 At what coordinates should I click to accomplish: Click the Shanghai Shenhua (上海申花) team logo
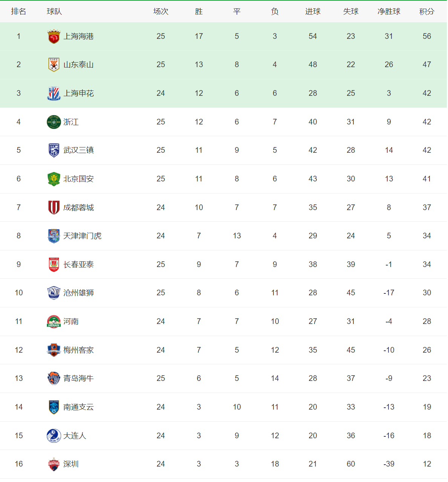pos(54,94)
